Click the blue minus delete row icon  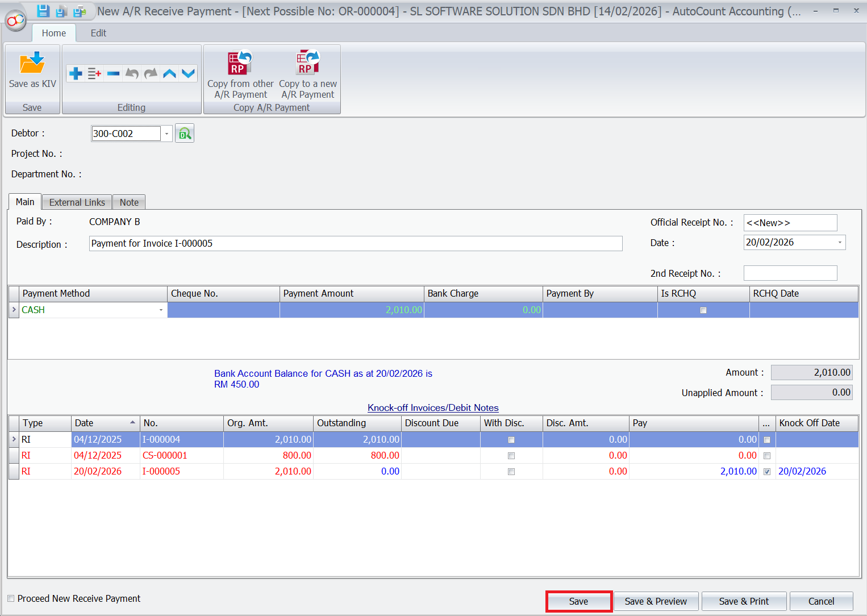click(113, 73)
